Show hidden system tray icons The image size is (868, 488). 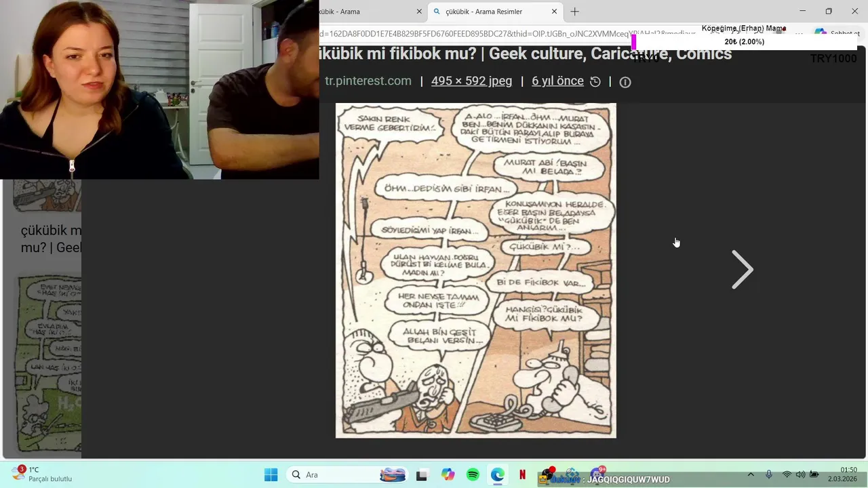[x=751, y=474]
